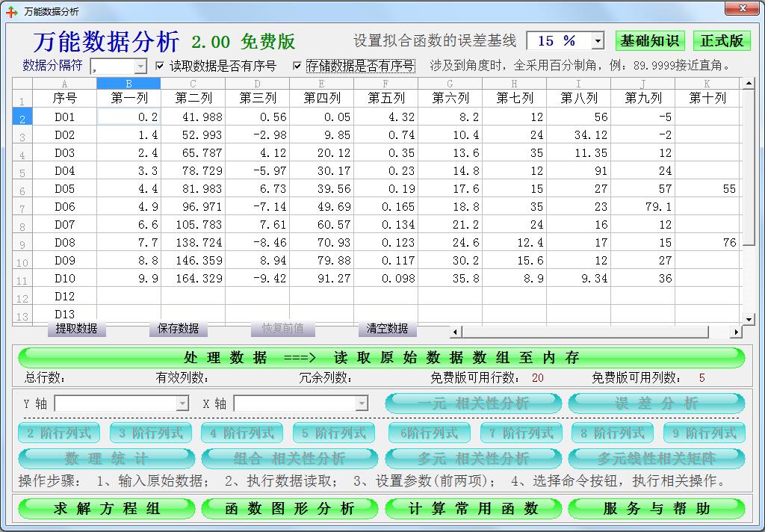Open the Y 轴 dropdown list
The image size is (765, 532).
click(182, 403)
